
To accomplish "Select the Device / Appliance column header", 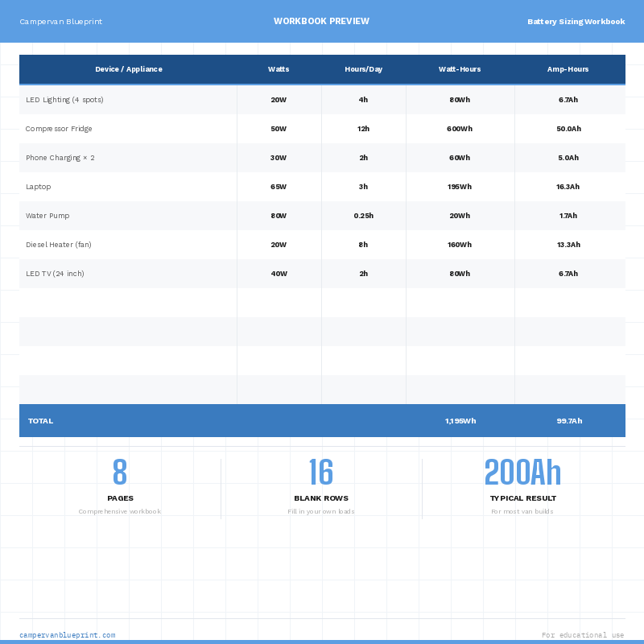I will click(x=129, y=69).
